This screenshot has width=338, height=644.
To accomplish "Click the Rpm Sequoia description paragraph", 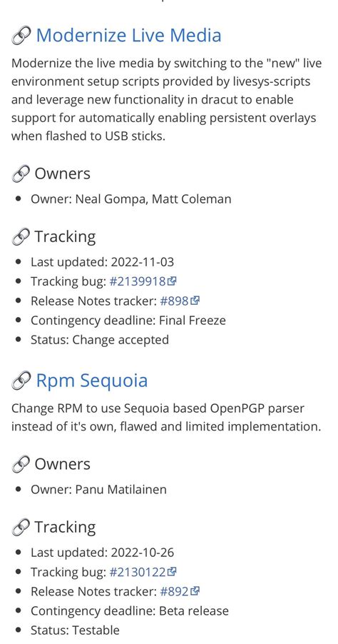I will (x=165, y=417).
